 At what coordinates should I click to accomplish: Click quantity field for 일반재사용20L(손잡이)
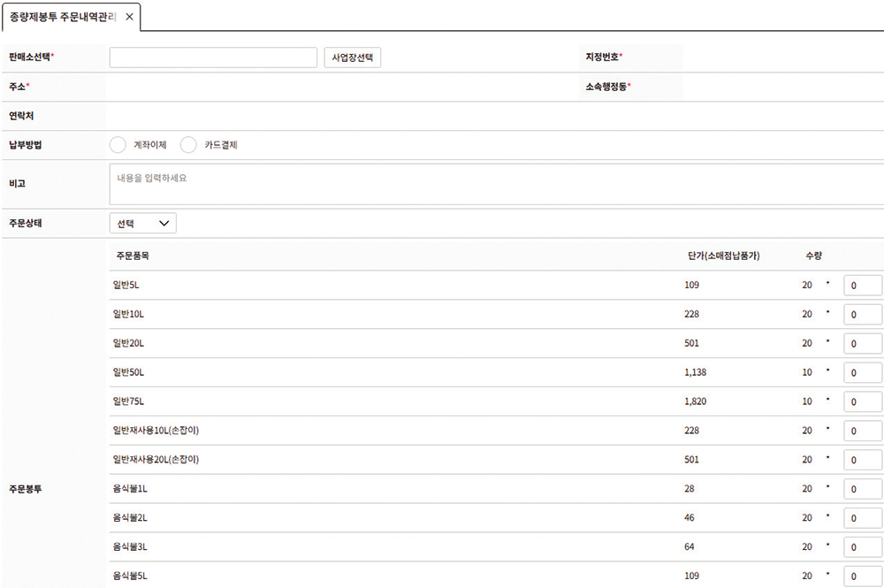(x=862, y=461)
